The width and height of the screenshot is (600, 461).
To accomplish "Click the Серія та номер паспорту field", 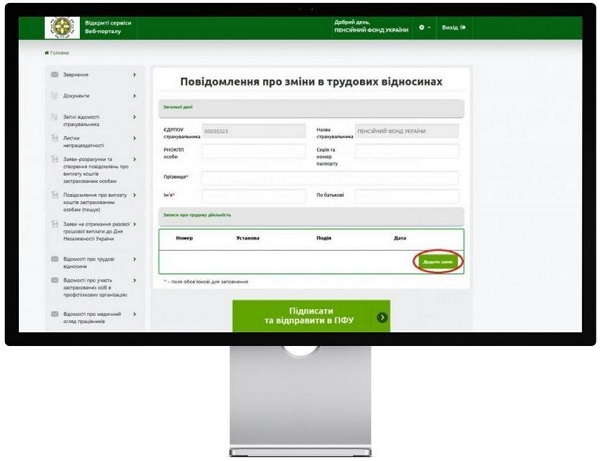I will click(406, 151).
